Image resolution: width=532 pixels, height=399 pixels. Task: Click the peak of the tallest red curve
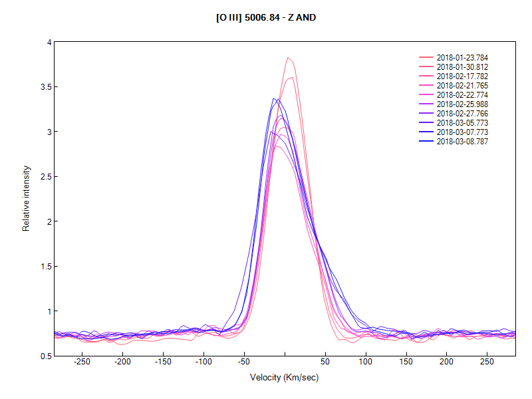[x=288, y=58]
